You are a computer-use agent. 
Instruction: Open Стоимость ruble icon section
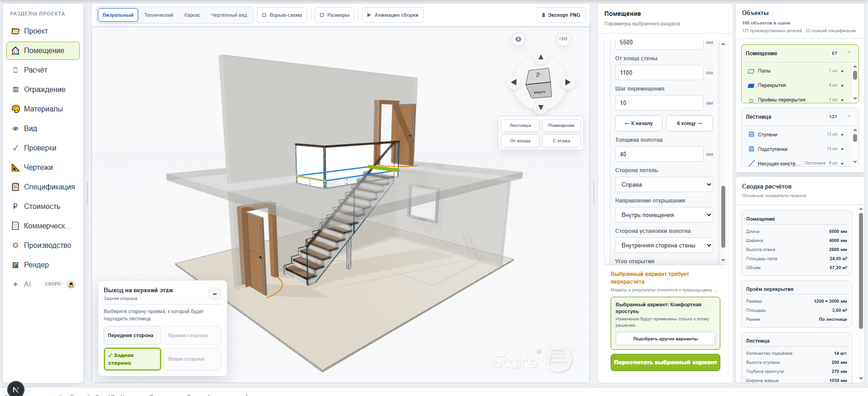tap(15, 207)
